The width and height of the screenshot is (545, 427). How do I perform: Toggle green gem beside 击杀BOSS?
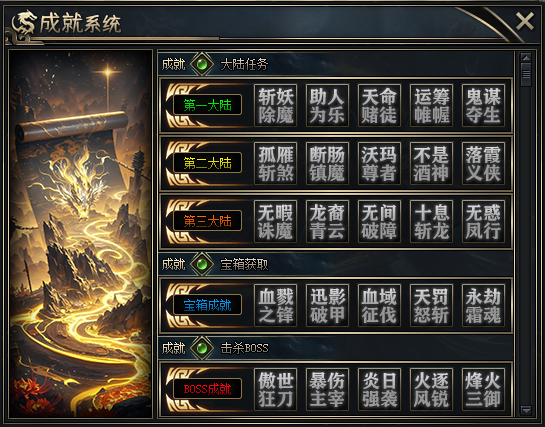coord(202,348)
